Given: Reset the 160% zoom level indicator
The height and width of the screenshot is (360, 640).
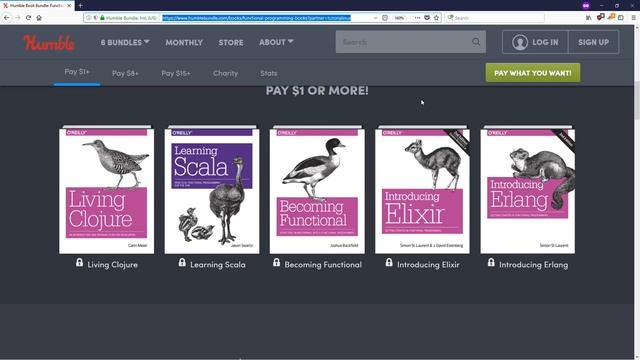Looking at the screenshot, I should point(399,18).
